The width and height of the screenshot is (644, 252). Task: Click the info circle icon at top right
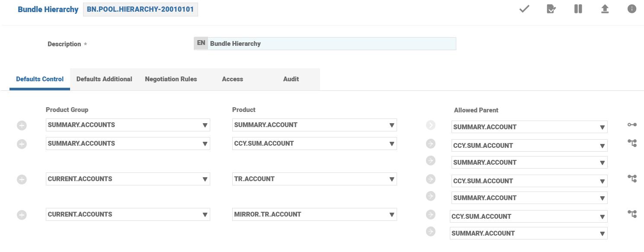[x=631, y=9]
